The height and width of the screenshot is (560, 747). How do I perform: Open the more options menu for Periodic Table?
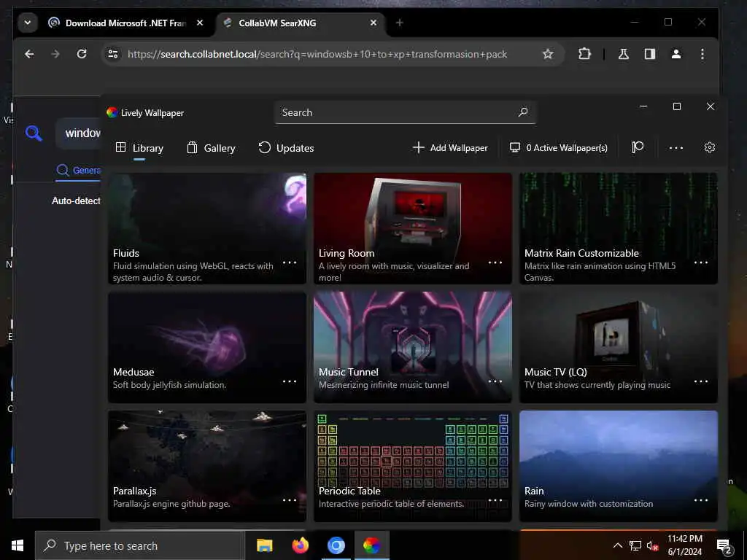pyautogui.click(x=495, y=500)
